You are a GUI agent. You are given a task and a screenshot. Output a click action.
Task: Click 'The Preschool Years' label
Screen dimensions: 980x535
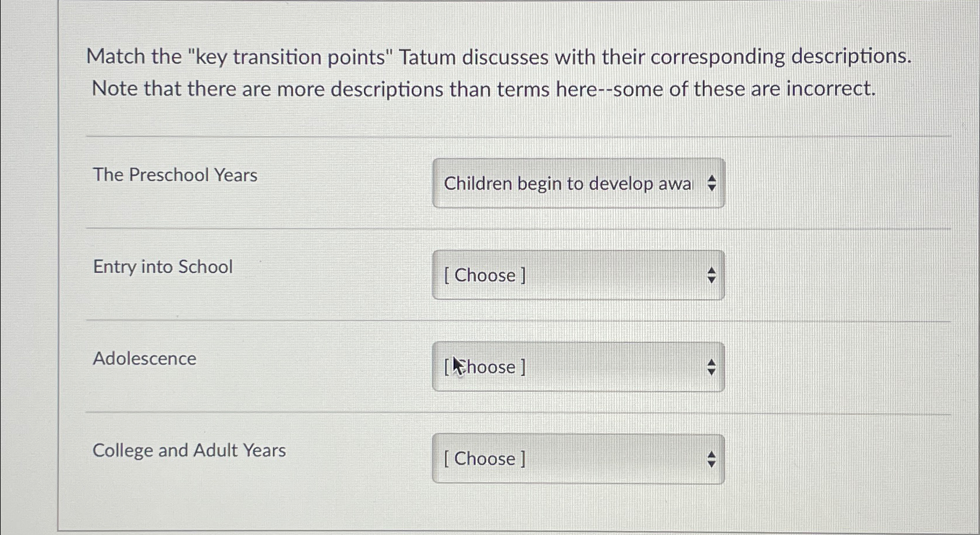[175, 175]
